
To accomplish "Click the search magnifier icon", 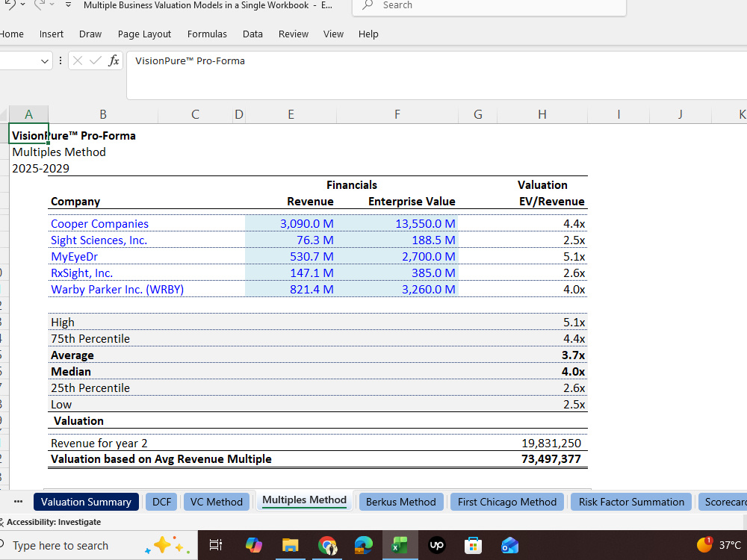I will pos(368,5).
